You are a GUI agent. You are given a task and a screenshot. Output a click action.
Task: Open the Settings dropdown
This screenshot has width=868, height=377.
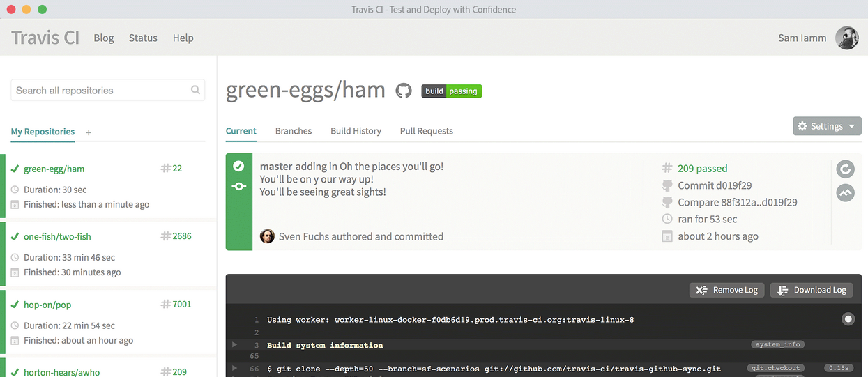pos(827,126)
